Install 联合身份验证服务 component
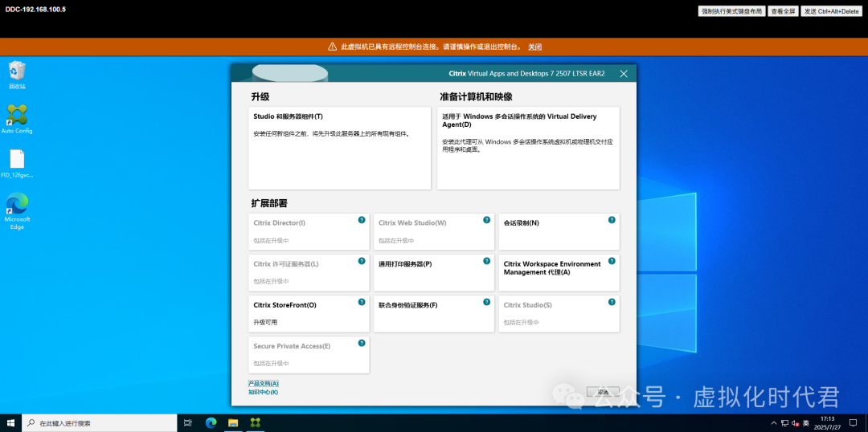The height and width of the screenshot is (432, 868). coord(434,314)
